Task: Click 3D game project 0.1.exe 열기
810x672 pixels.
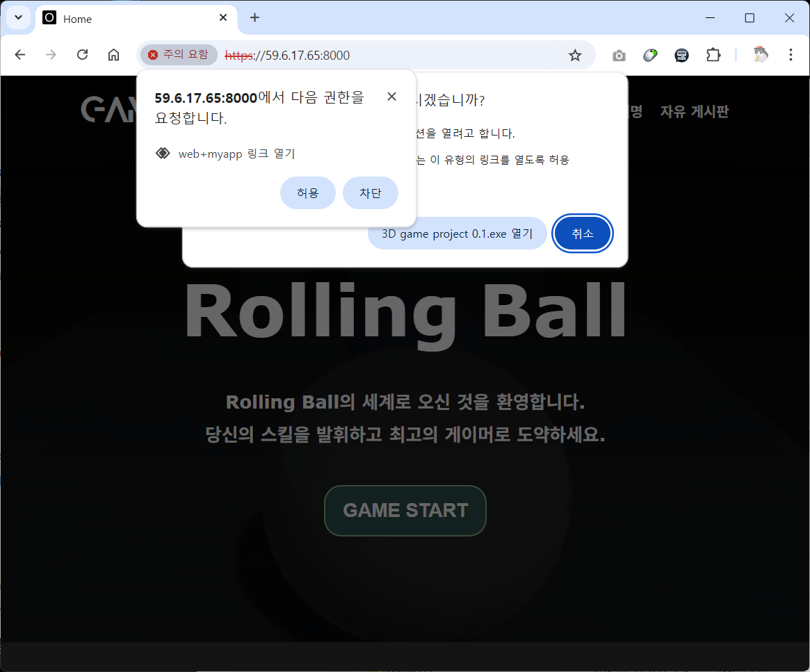Action: 457,233
